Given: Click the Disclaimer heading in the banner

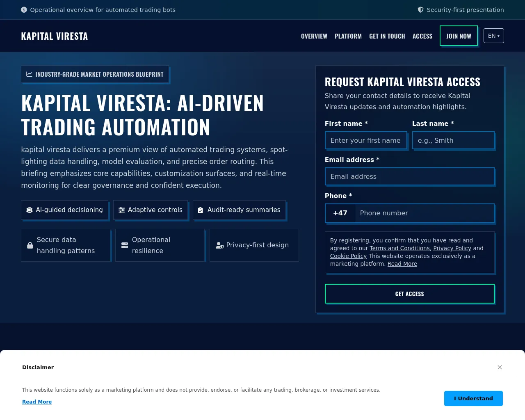Looking at the screenshot, I should click(x=38, y=367).
